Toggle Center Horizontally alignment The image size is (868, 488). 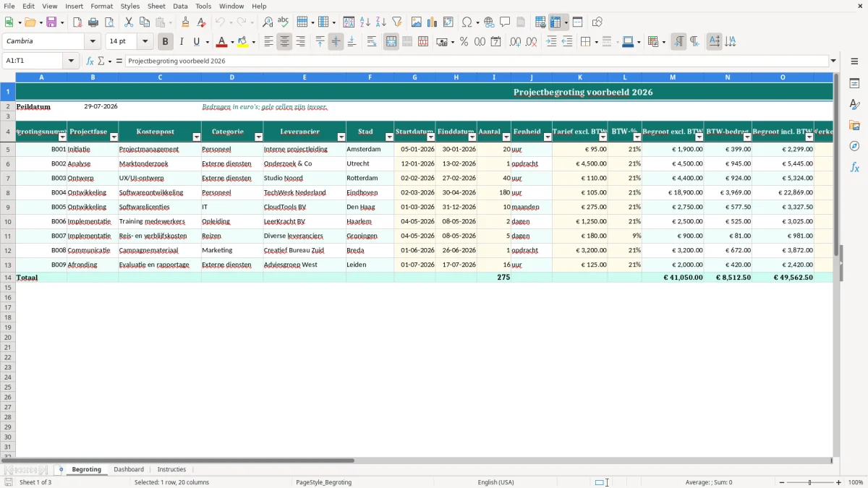(284, 42)
